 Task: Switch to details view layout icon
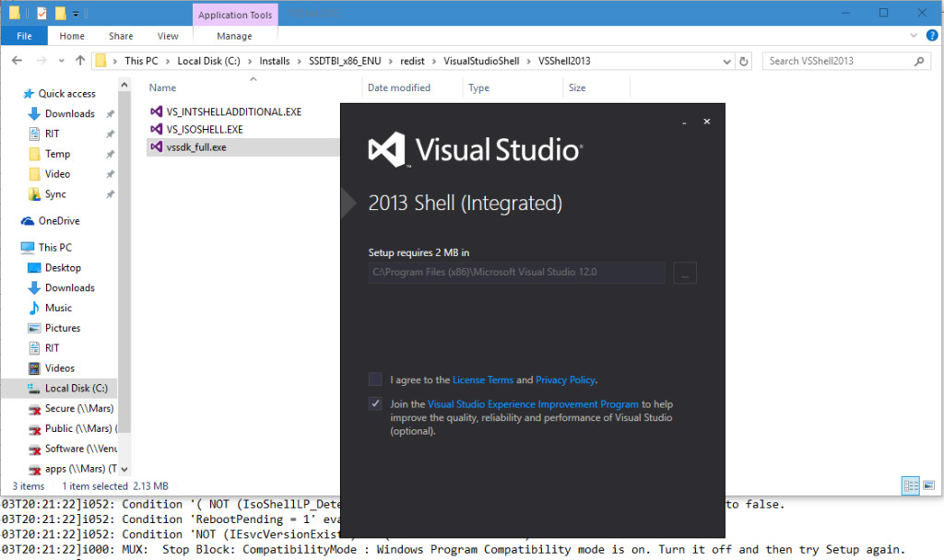pos(910,485)
